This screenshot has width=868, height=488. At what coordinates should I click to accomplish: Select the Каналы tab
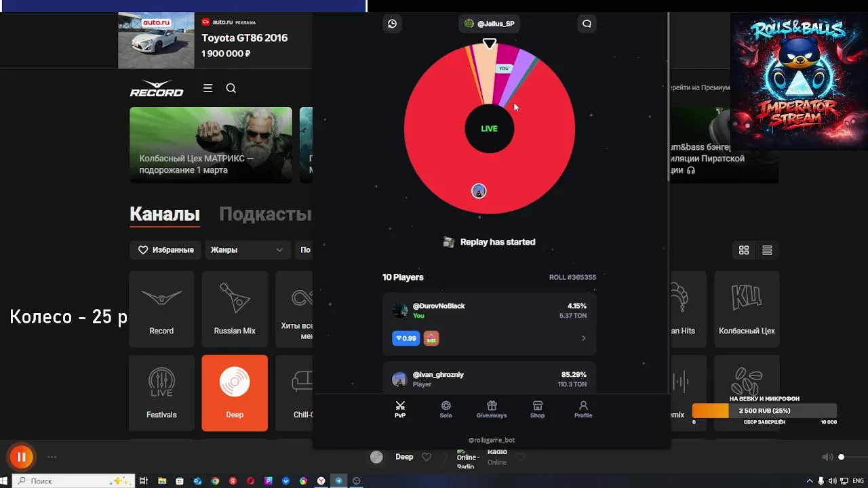(165, 214)
